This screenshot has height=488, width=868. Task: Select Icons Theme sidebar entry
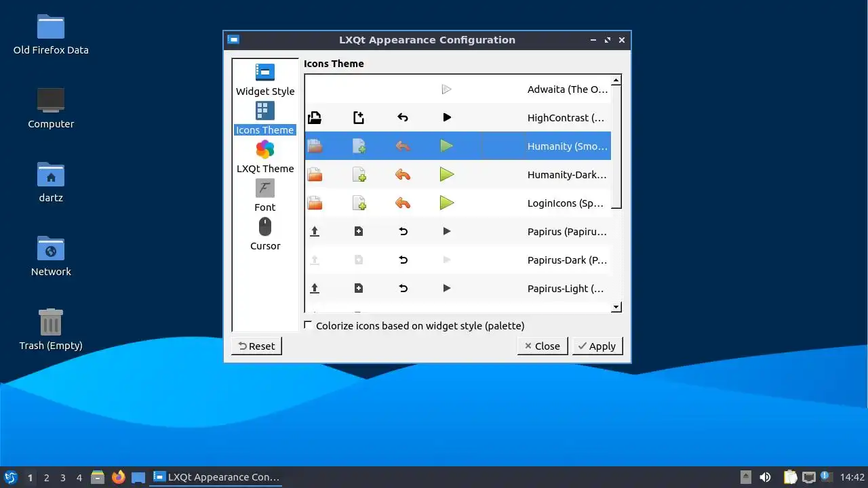(x=265, y=119)
